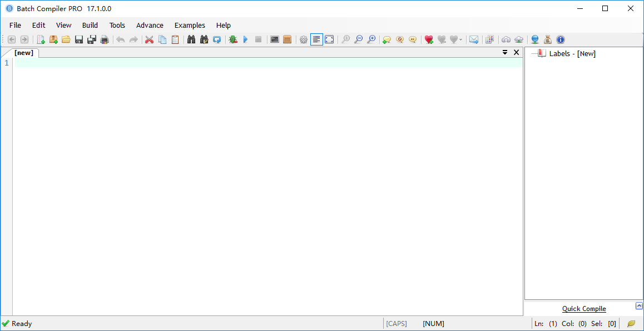Click the Ready status text
This screenshot has width=644, height=331.
(x=21, y=324)
